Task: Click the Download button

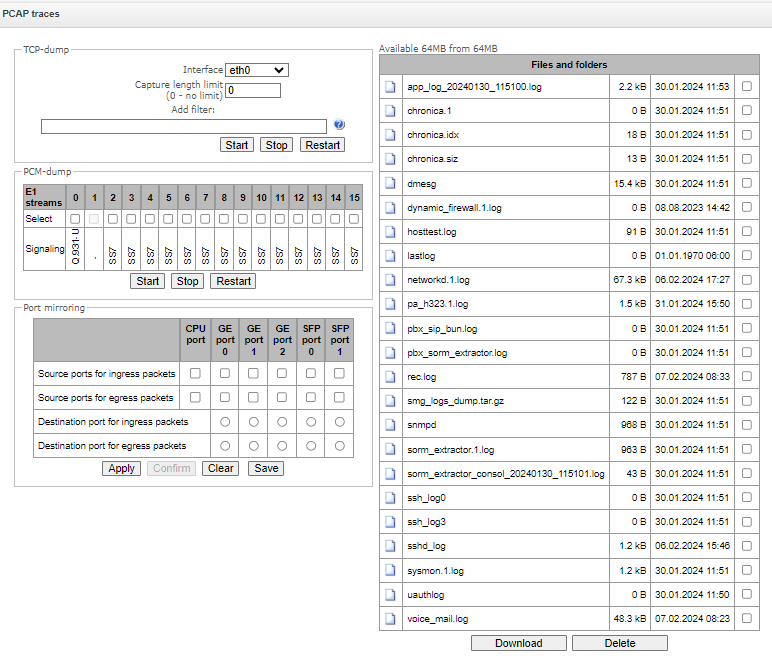Action: click(x=518, y=643)
